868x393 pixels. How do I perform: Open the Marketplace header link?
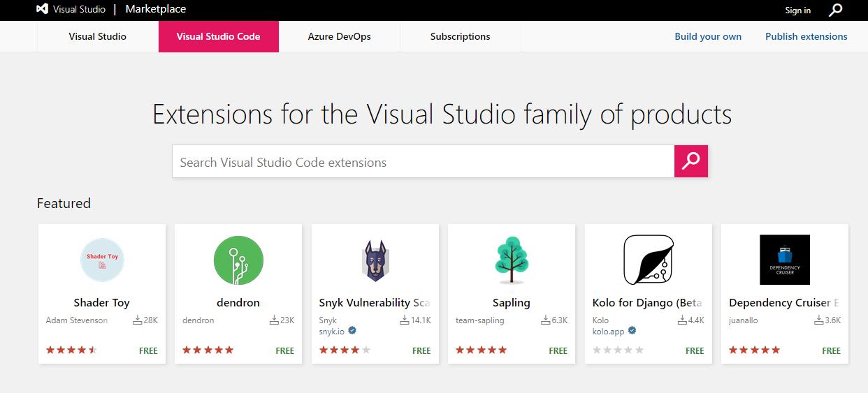pyautogui.click(x=155, y=10)
